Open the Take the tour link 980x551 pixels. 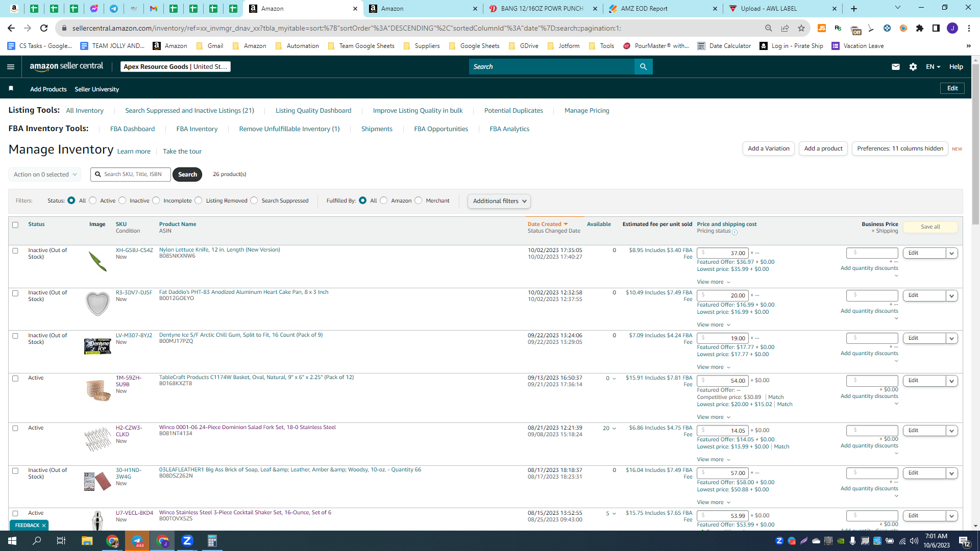pos(182,152)
